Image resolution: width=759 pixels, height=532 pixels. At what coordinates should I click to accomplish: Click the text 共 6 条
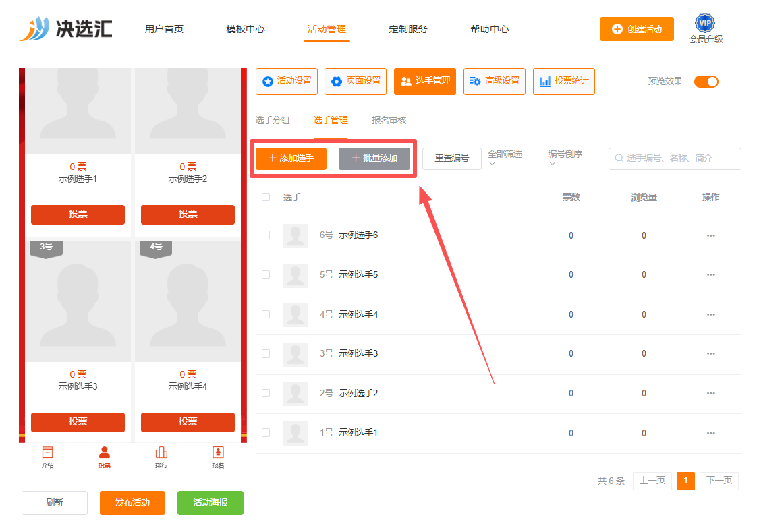[x=611, y=481]
